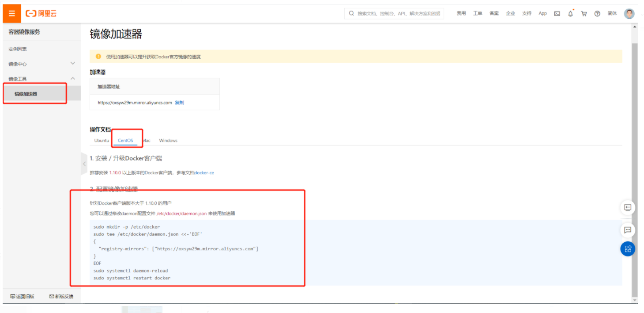Image resolution: width=644 pixels, height=313 pixels.
Task: Click 复制 to copy accelerator address
Action: [179, 103]
